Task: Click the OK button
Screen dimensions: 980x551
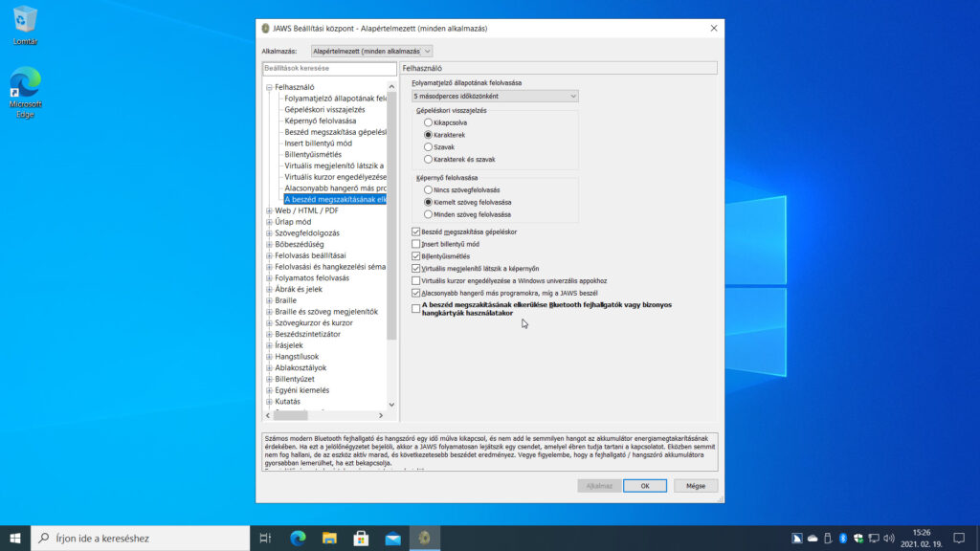Action: (x=645, y=486)
